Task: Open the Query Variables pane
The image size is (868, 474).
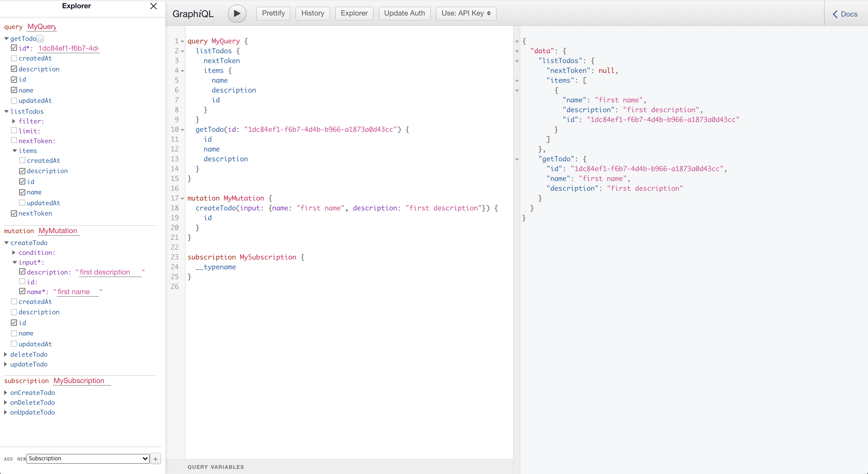Action: [x=216, y=467]
